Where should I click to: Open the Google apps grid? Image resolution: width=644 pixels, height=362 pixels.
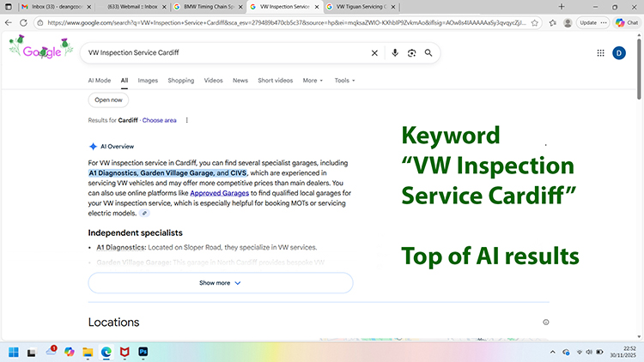600,53
